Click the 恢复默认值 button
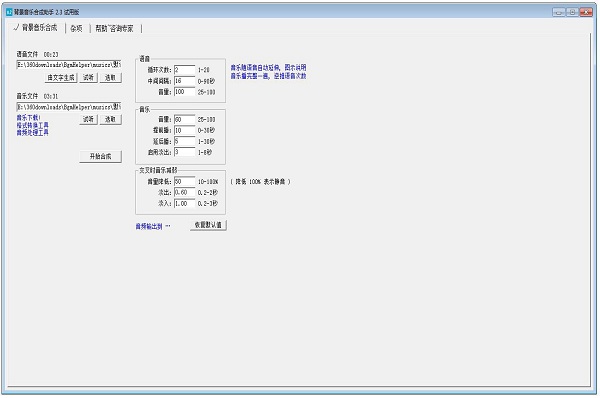600x398 pixels. pos(208,225)
